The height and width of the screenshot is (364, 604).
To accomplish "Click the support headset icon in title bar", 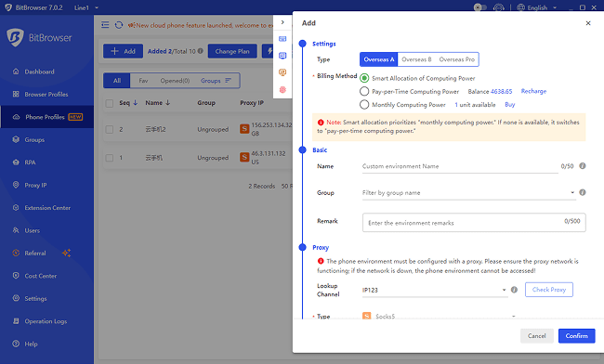I will (x=499, y=7).
